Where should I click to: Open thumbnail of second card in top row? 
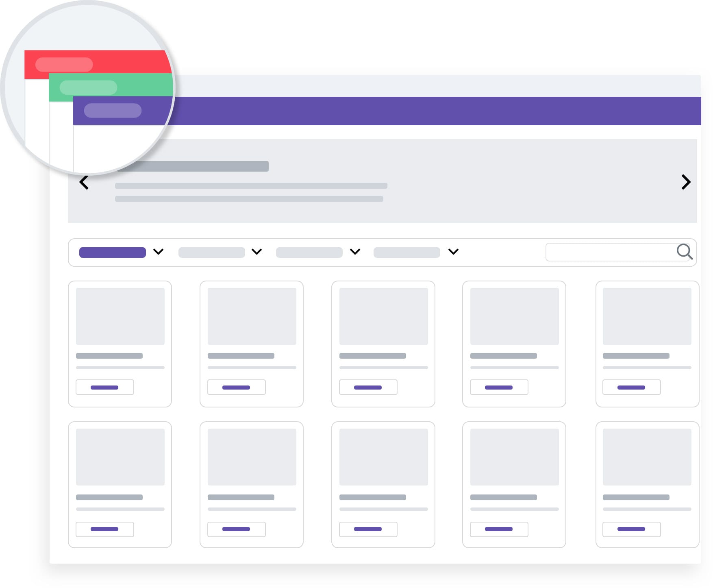(252, 316)
